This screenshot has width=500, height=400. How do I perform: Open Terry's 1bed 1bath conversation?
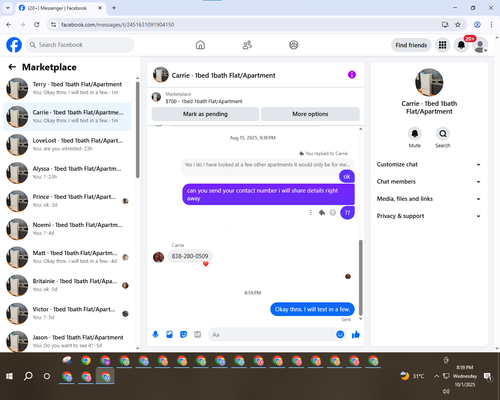(x=67, y=88)
